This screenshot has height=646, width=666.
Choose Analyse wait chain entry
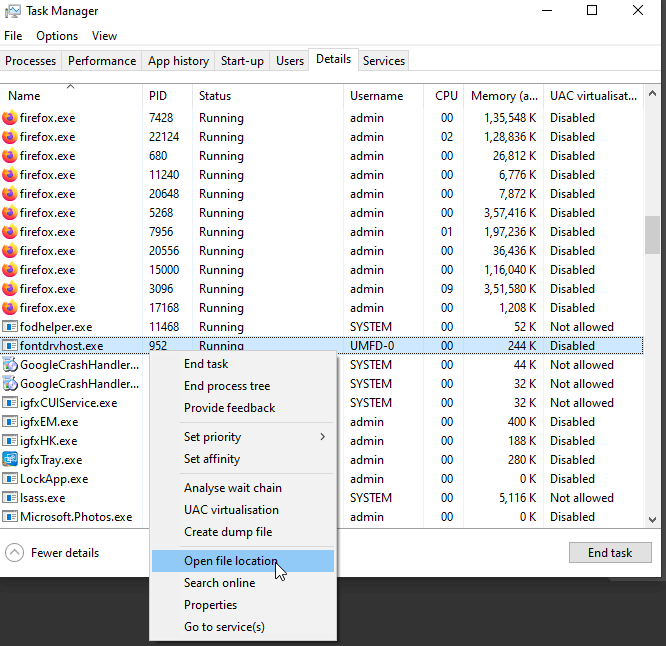pyautogui.click(x=243, y=488)
